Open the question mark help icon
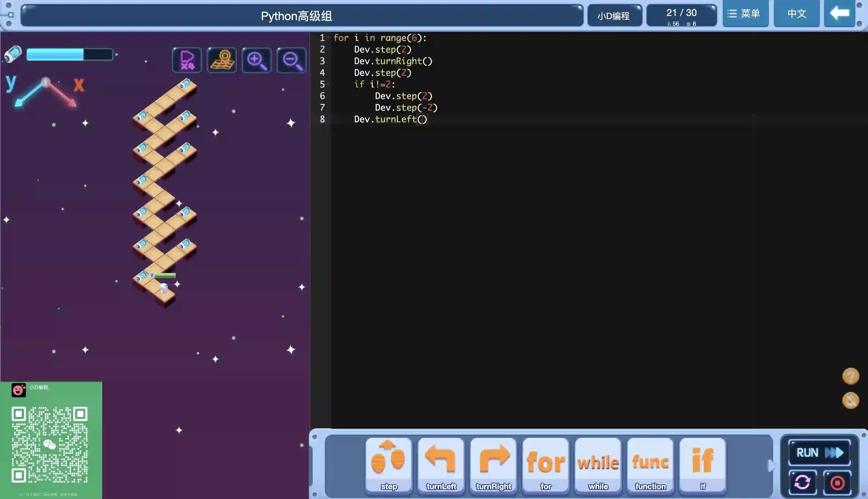The image size is (868, 499). point(851,376)
